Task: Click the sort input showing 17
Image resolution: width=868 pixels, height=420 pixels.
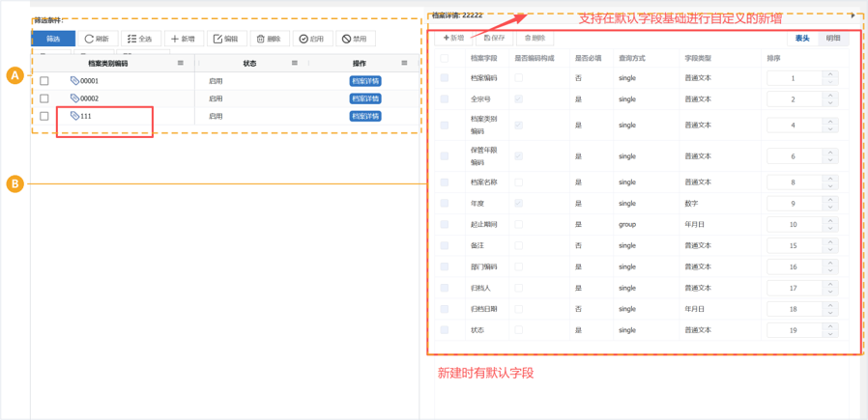Action: 794,288
